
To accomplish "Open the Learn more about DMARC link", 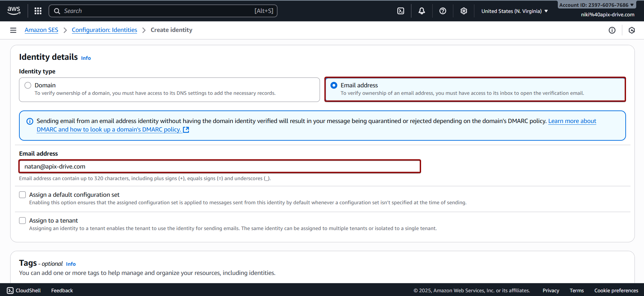I will pyautogui.click(x=572, y=121).
